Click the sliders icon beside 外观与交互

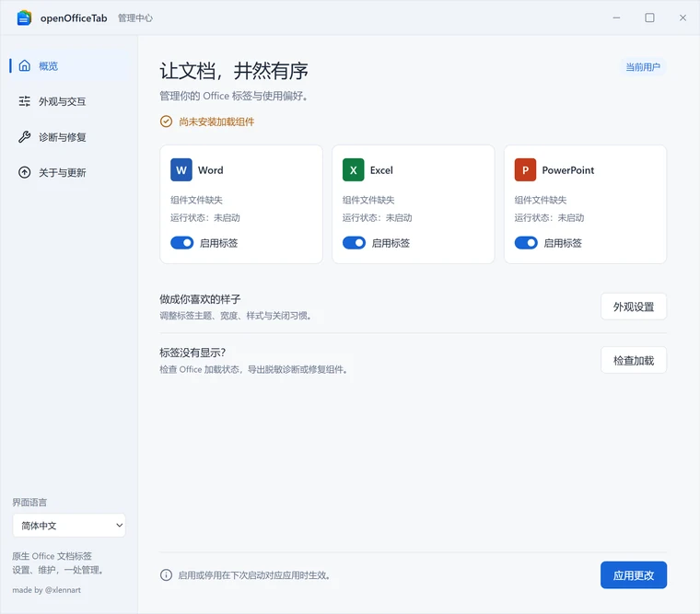[25, 101]
